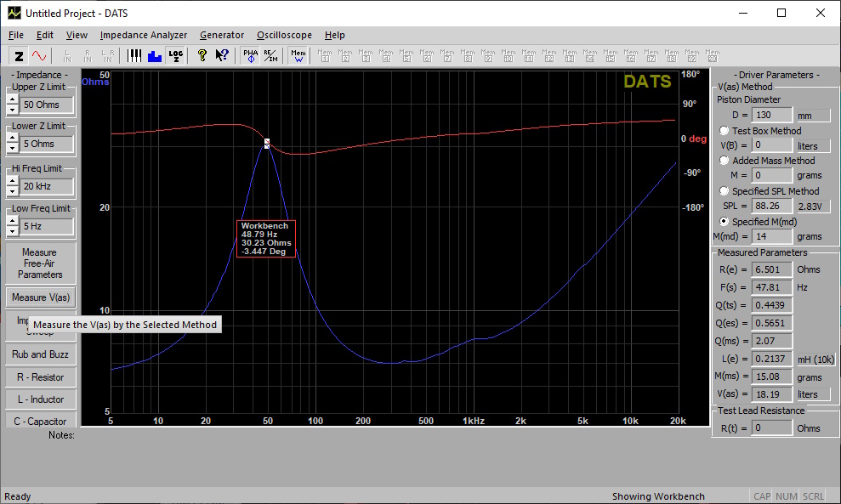Image resolution: width=841 pixels, height=504 pixels.
Task: Select the Z impedance analyzer icon
Action: tap(19, 56)
